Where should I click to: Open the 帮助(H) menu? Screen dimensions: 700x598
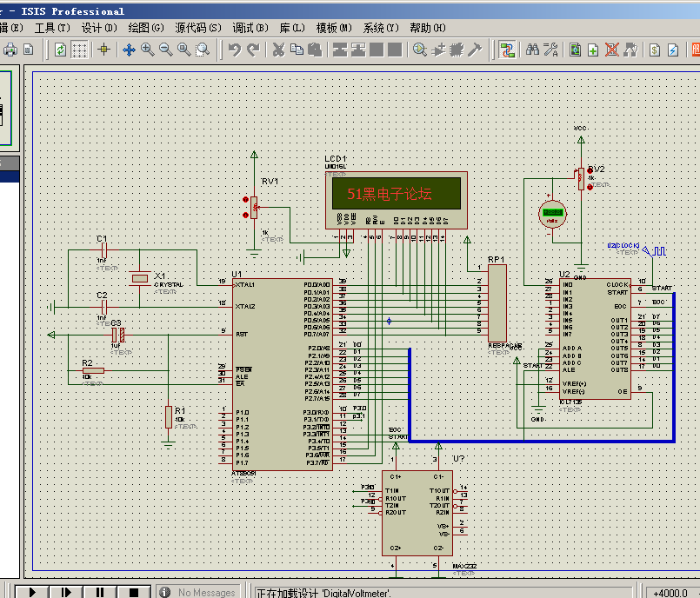pyautogui.click(x=428, y=28)
